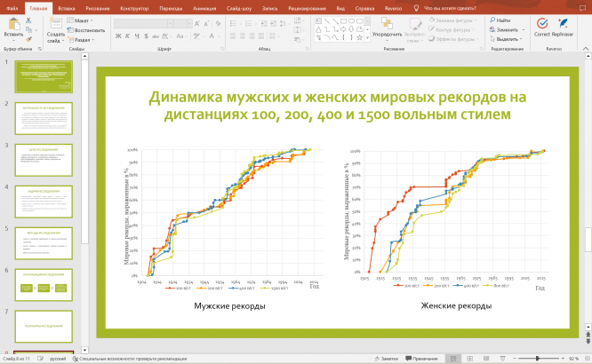592x364 pixels.
Task: Click the Восстановить button
Action: (x=86, y=30)
